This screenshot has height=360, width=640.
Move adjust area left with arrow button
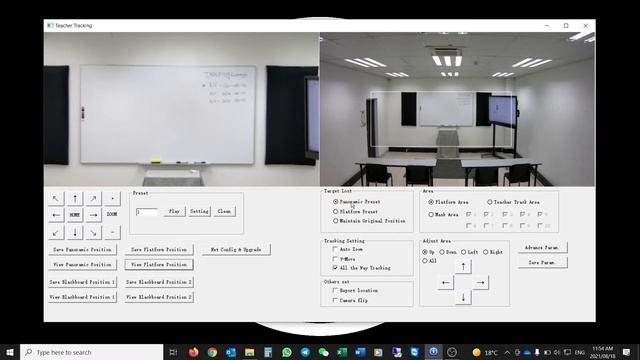coord(445,282)
